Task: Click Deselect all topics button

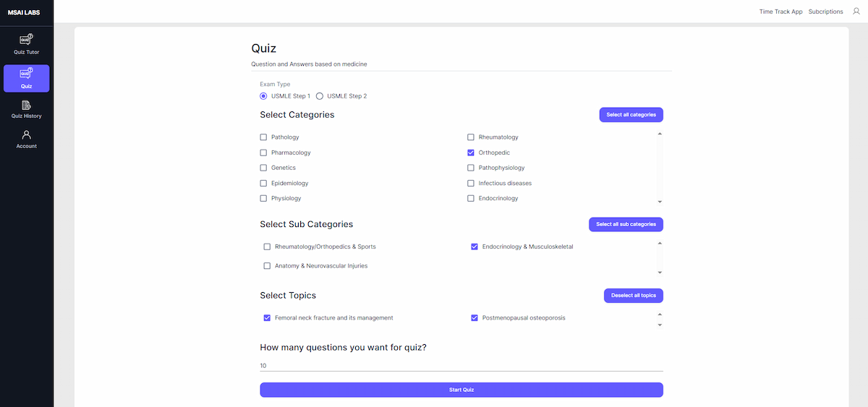Action: pyautogui.click(x=633, y=296)
